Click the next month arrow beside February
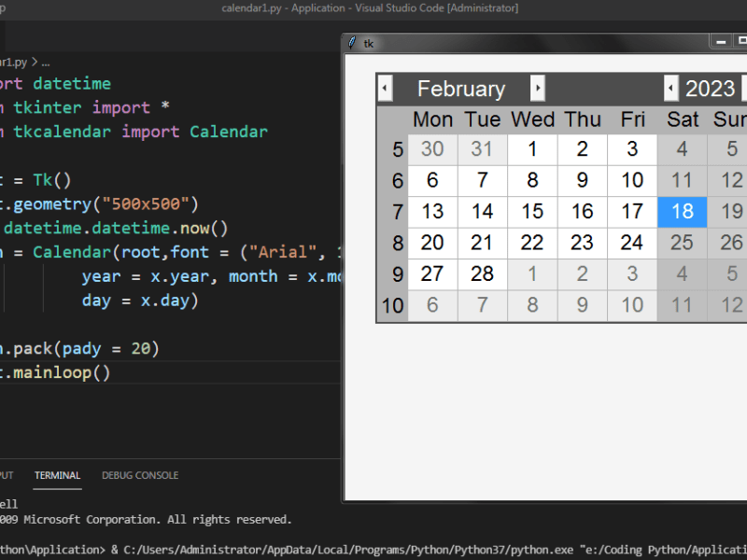The width and height of the screenshot is (747, 560). pyautogui.click(x=538, y=89)
